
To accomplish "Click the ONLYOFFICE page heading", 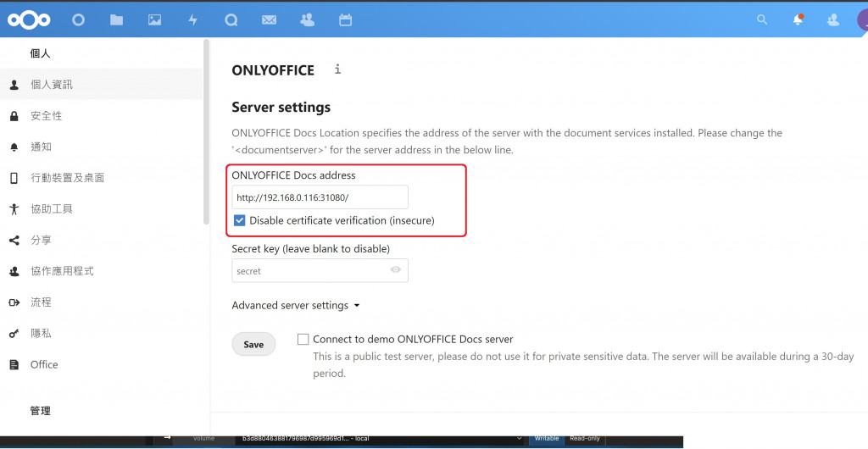I will point(273,70).
